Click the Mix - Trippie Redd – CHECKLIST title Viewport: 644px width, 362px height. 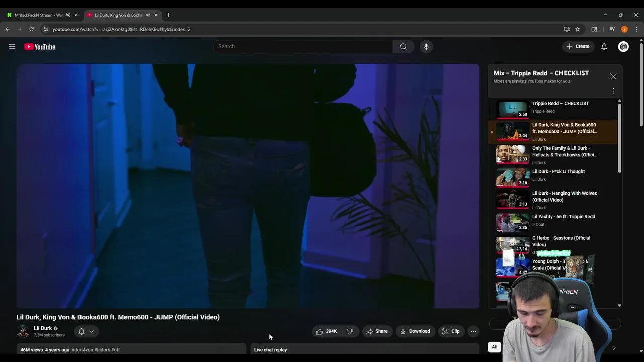tap(541, 73)
